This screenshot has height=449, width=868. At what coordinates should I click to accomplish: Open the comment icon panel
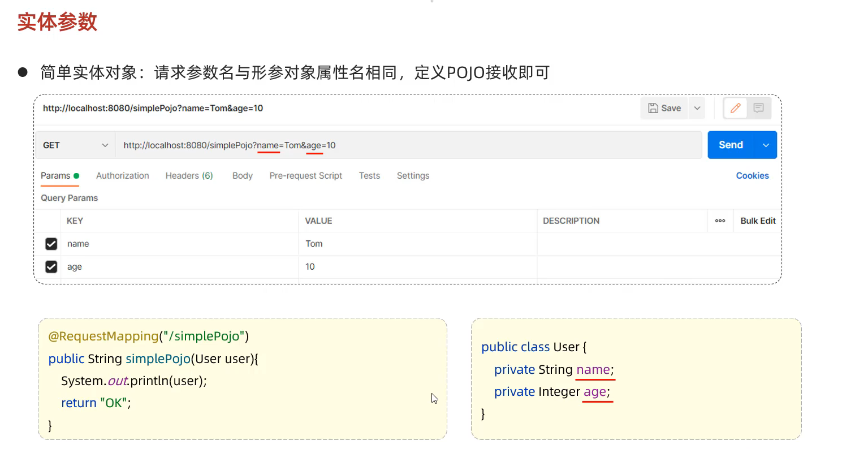click(759, 108)
